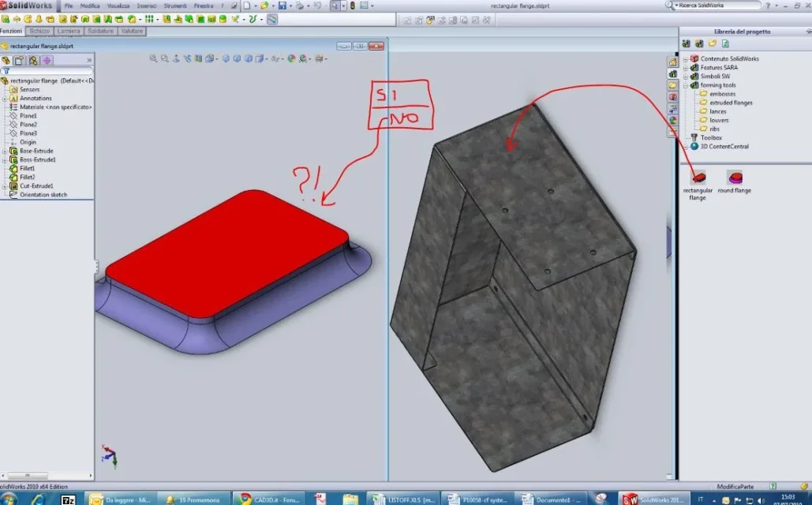Click the Zoom to Fit icon
Viewport: 812px width, 505px height.
click(153, 58)
